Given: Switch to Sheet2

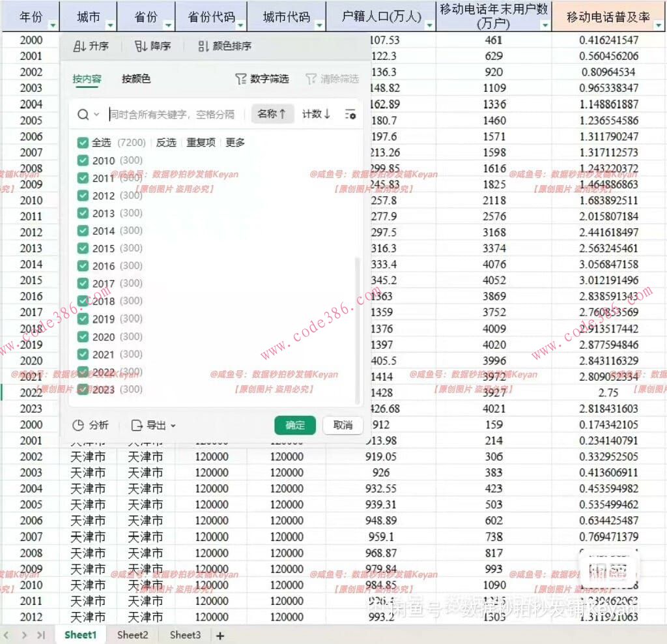Looking at the screenshot, I should [132, 634].
